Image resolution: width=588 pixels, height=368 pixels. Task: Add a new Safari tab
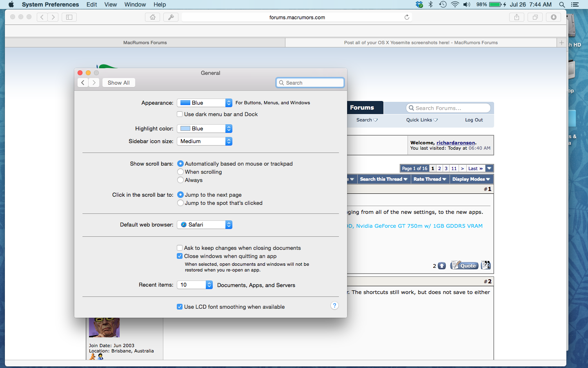pyautogui.click(x=561, y=43)
